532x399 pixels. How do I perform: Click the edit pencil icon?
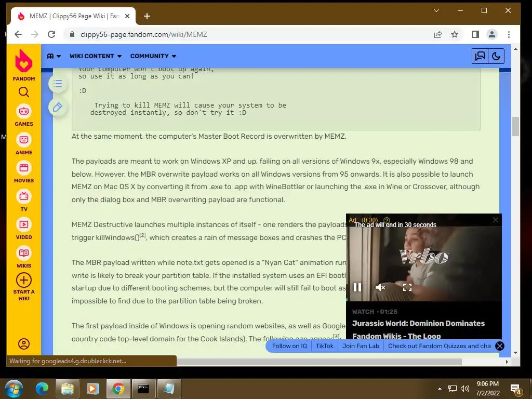pyautogui.click(x=58, y=107)
